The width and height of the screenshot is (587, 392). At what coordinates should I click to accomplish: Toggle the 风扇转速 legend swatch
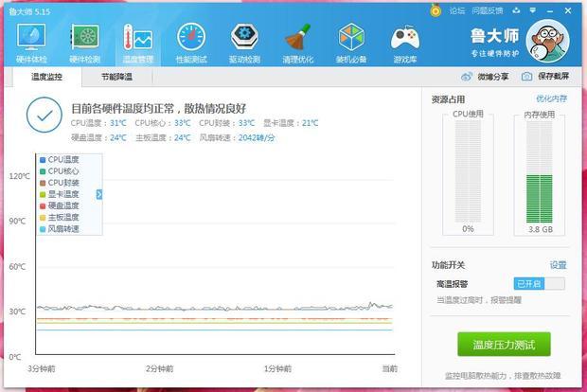43,229
